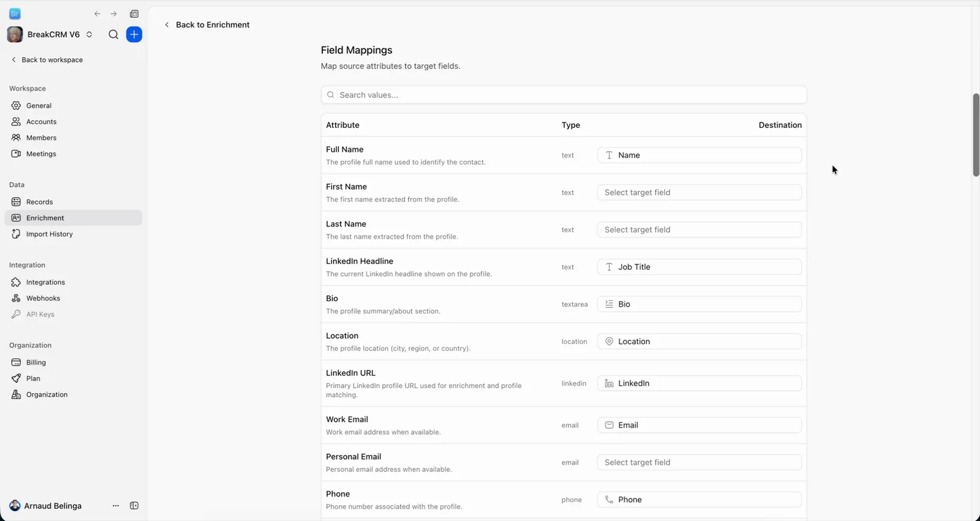Change the Phone destination dropdown
The width and height of the screenshot is (980, 521).
(x=699, y=500)
